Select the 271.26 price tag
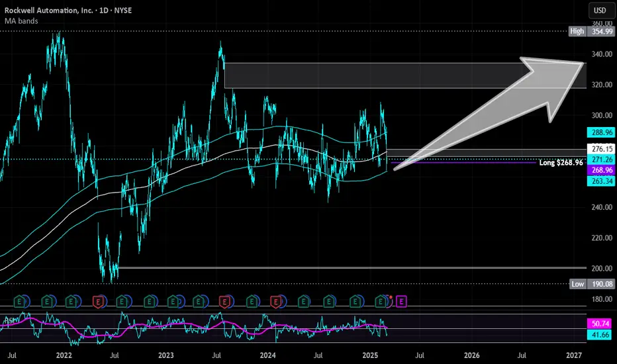Image resolution: width=617 pixels, height=364 pixels. pyautogui.click(x=601, y=159)
